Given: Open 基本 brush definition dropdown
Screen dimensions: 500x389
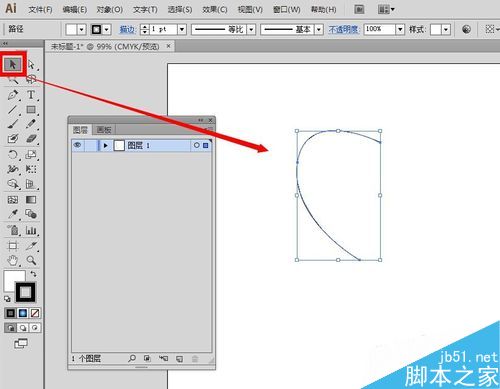Looking at the screenshot, I should coord(319,29).
